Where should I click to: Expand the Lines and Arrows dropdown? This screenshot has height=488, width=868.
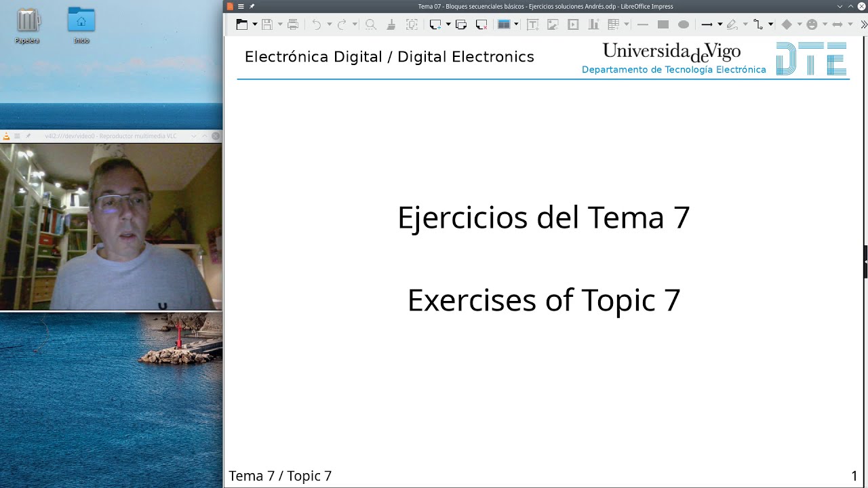[x=720, y=24]
